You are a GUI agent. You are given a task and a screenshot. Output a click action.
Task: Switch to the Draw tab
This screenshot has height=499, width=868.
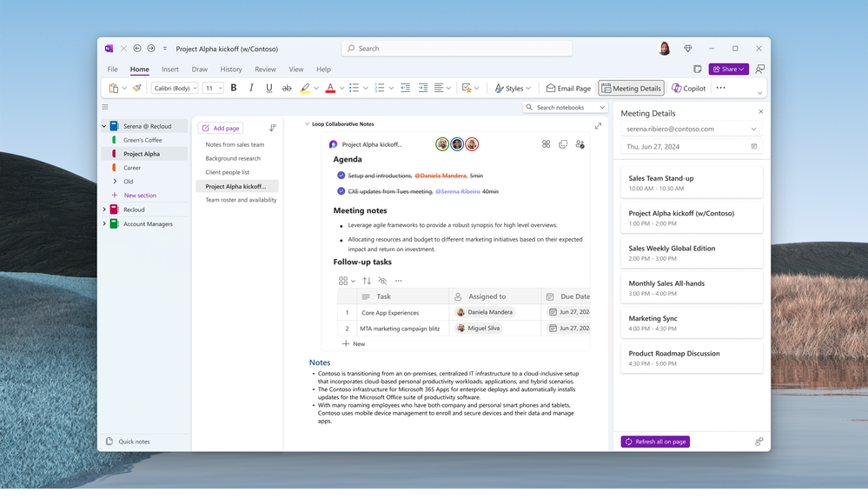[x=199, y=70]
